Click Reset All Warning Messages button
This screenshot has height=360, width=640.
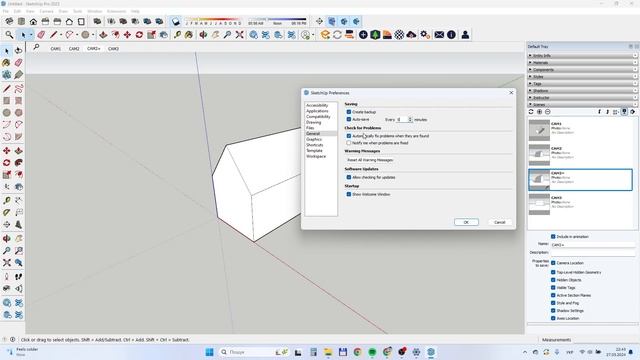370,160
